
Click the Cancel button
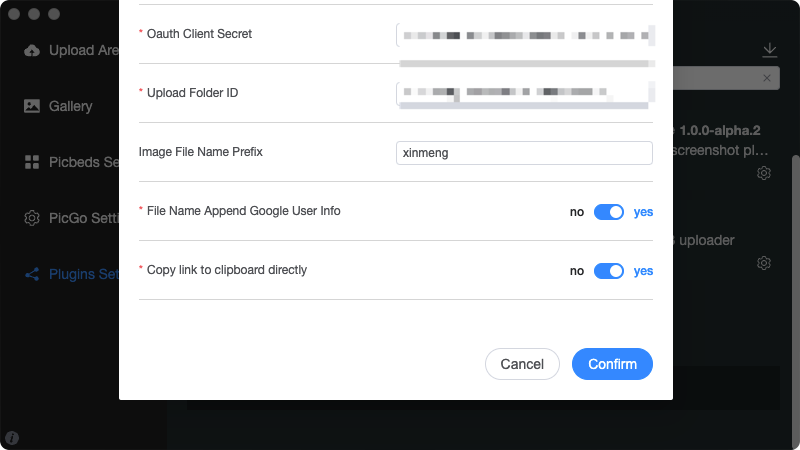pyautogui.click(x=522, y=364)
